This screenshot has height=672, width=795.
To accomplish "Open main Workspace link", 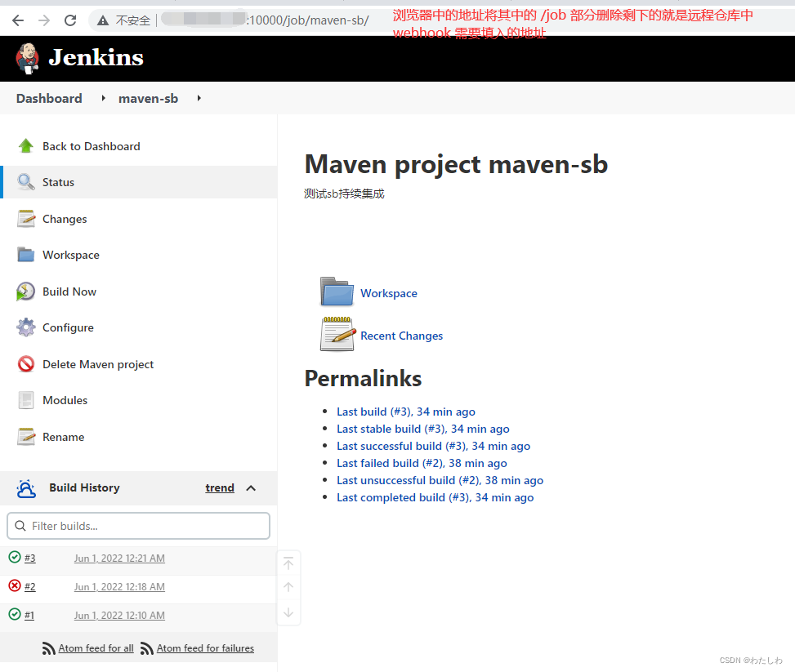I will (389, 293).
